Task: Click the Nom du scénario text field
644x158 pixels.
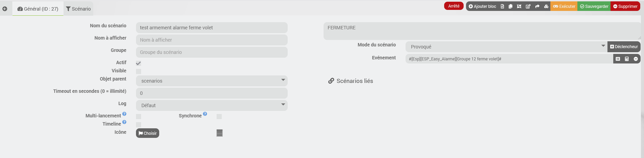Action: [211, 28]
